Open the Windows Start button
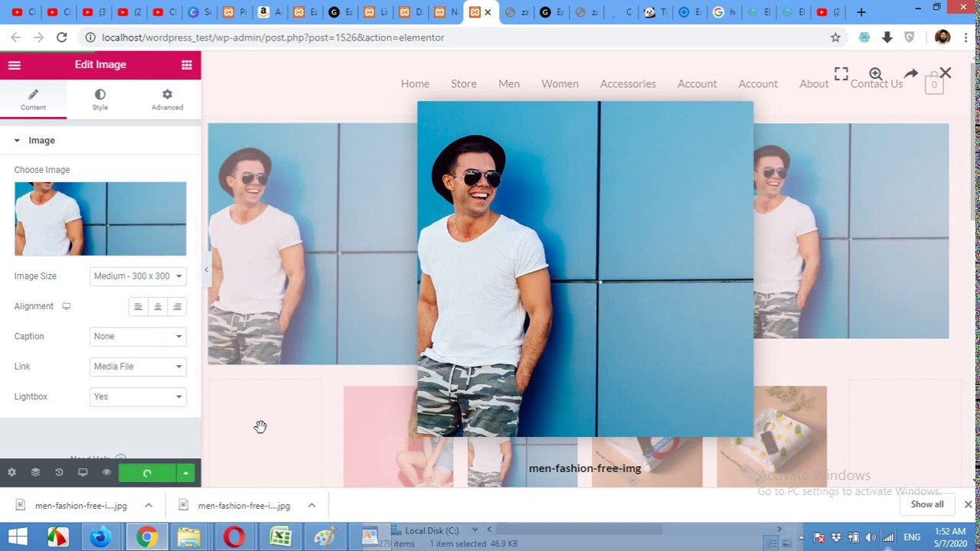Screen dimensions: 980x551 coord(17,537)
